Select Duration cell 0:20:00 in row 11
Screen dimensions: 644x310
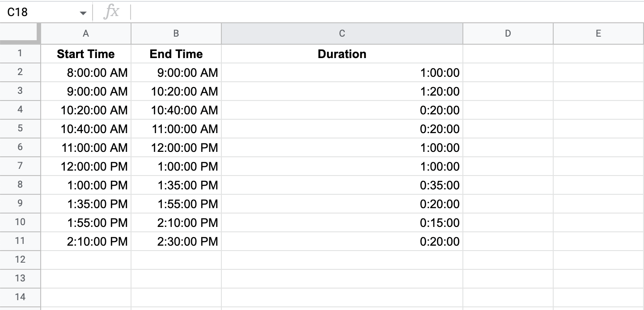342,241
